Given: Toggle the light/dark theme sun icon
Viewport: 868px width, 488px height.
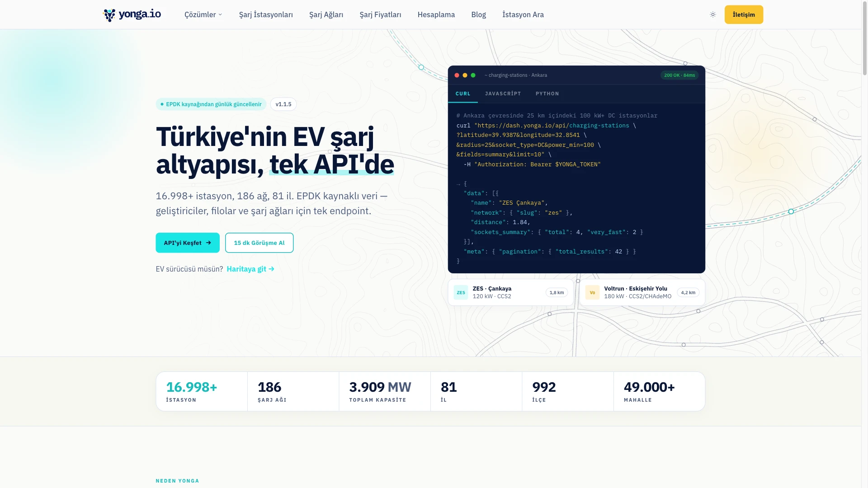Looking at the screenshot, I should click(713, 14).
